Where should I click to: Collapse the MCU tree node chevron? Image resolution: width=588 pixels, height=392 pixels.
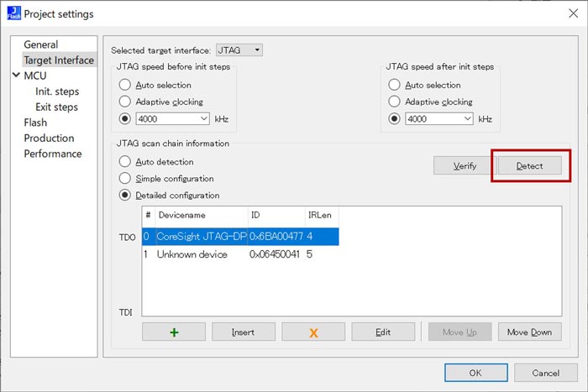[16, 75]
